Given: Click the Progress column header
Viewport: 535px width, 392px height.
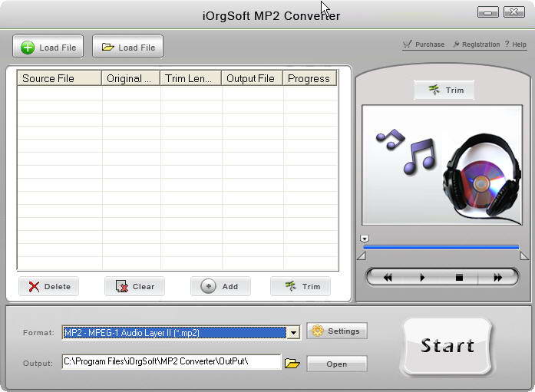Looking at the screenshot, I should click(x=310, y=78).
